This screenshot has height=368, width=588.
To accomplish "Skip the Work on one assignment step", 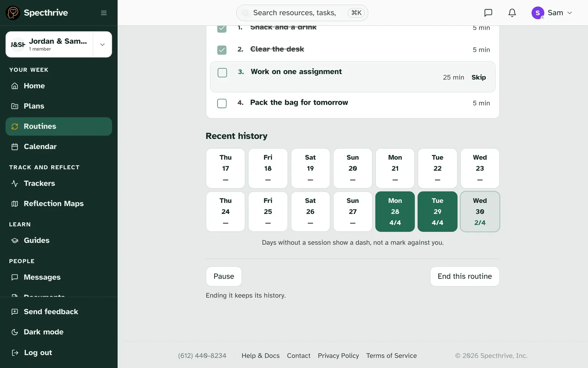I will [478, 77].
